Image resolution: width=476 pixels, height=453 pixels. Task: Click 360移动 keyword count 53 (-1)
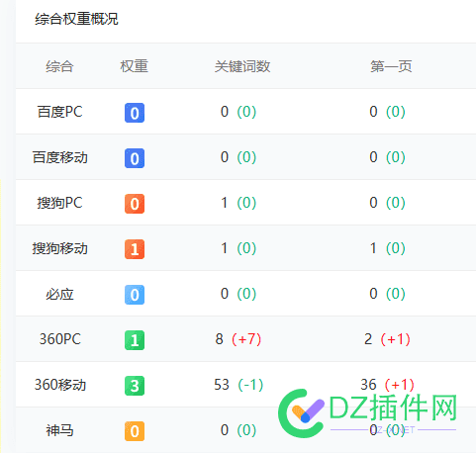(x=238, y=385)
